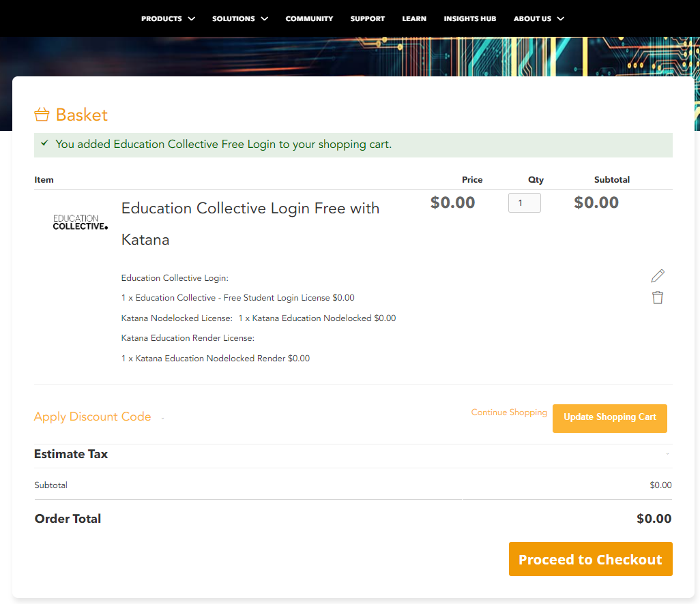
Task: Click the quantity input field
Action: [525, 203]
